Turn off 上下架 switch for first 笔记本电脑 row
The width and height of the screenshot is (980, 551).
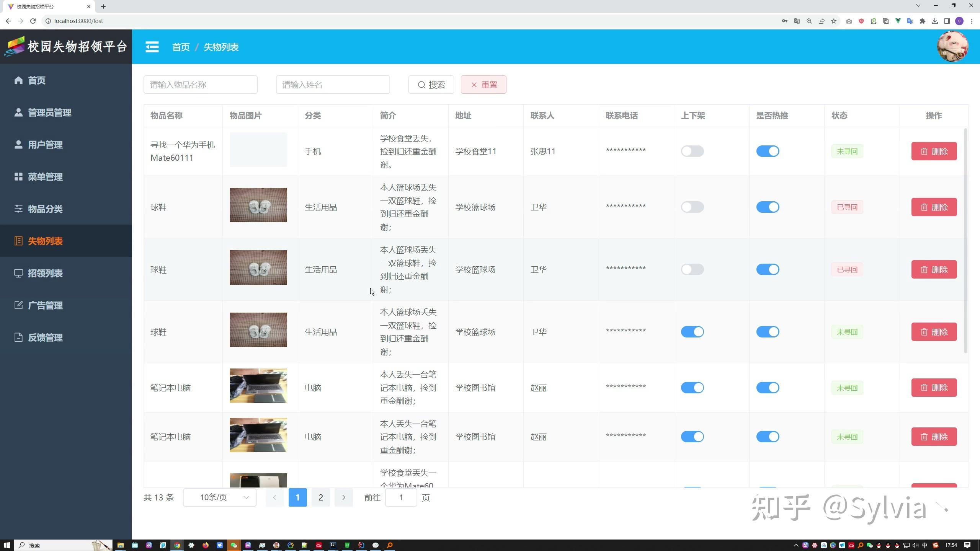[692, 388]
